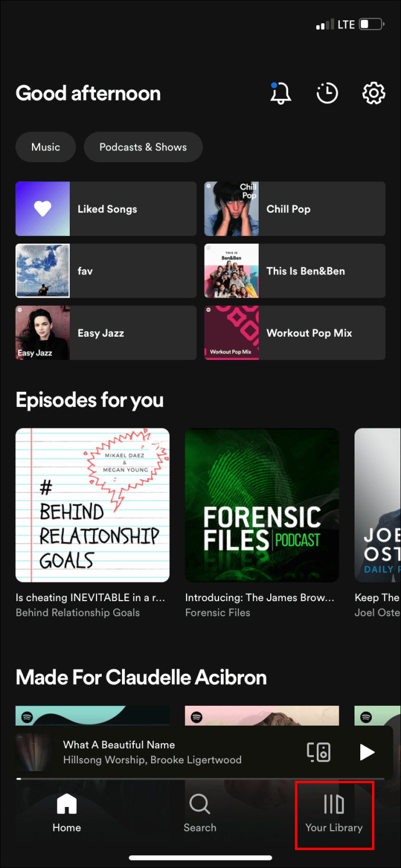Open recently played history clock icon
The height and width of the screenshot is (868, 401).
[x=327, y=93]
